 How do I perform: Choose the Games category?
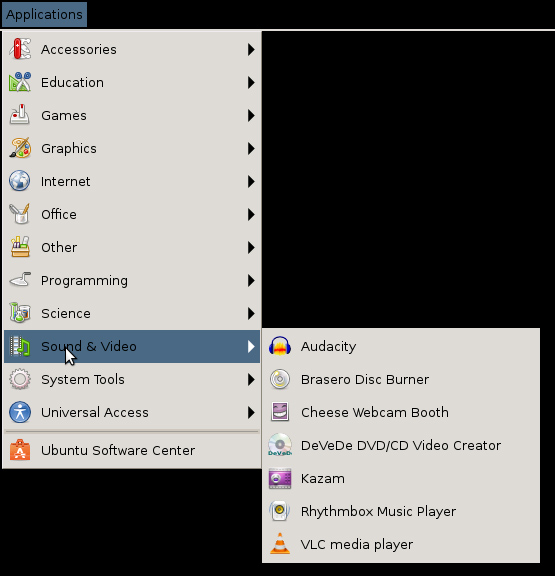(132, 115)
